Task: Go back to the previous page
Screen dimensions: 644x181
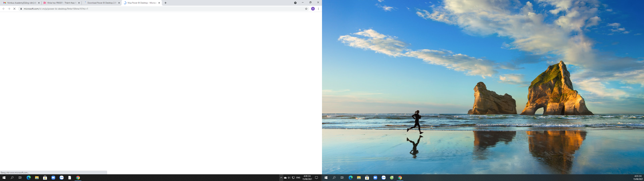Action: [x=4, y=9]
